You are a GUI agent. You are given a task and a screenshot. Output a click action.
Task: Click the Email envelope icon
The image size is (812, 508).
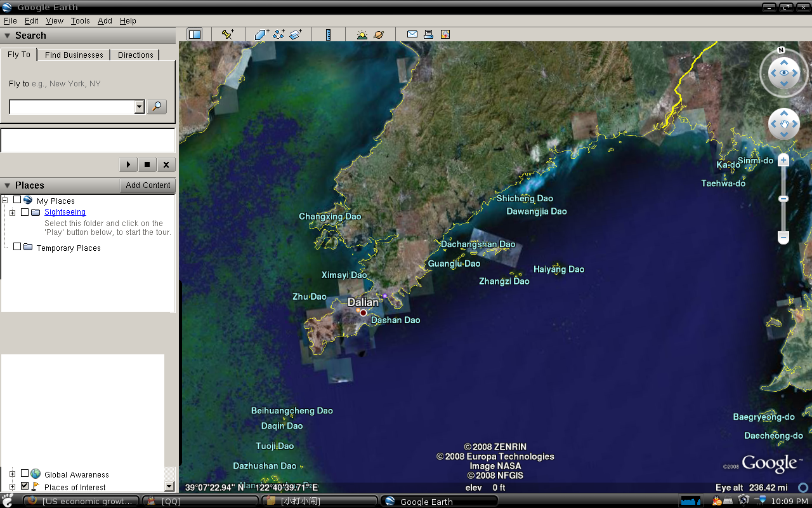coord(412,34)
